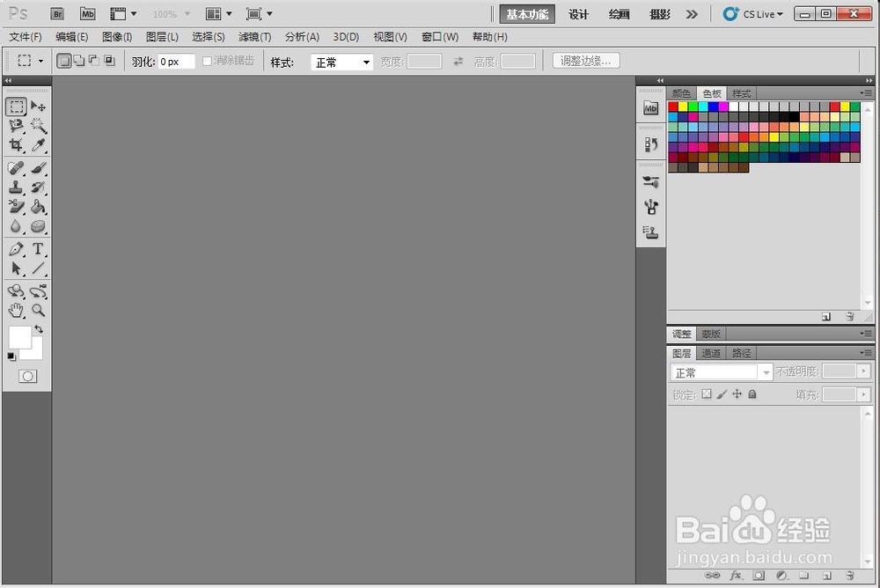Select the 3D Object Rotate tool

[x=16, y=290]
